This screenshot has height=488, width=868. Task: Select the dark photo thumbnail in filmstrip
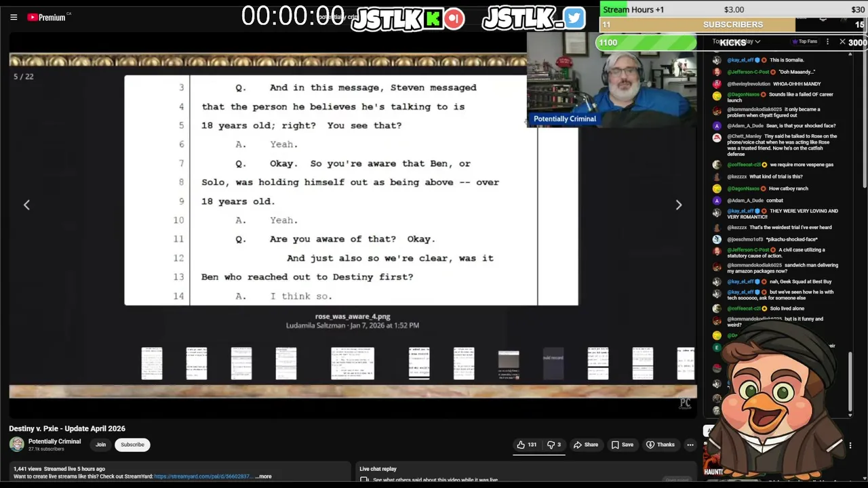pyautogui.click(x=509, y=365)
